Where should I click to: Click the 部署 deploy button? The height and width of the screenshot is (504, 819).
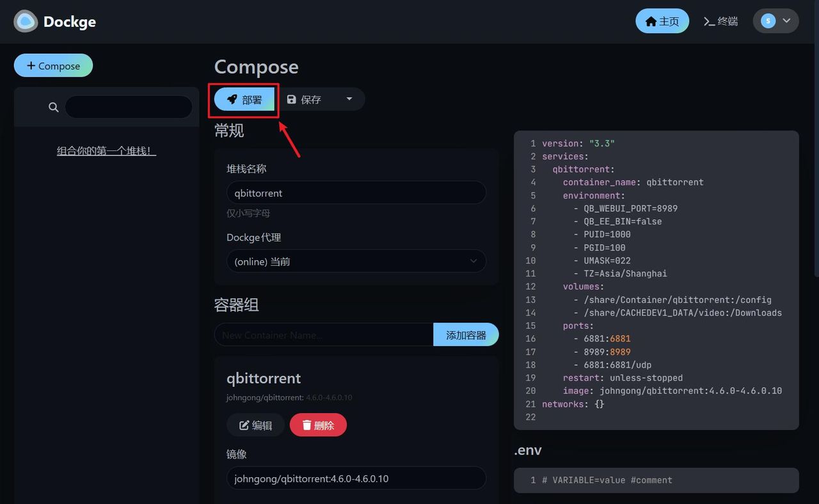(244, 99)
